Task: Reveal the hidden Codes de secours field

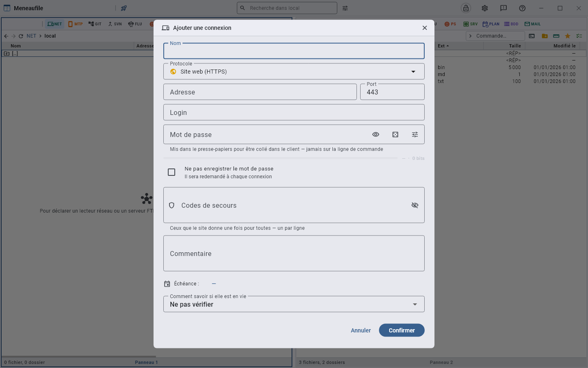Action: tap(415, 205)
